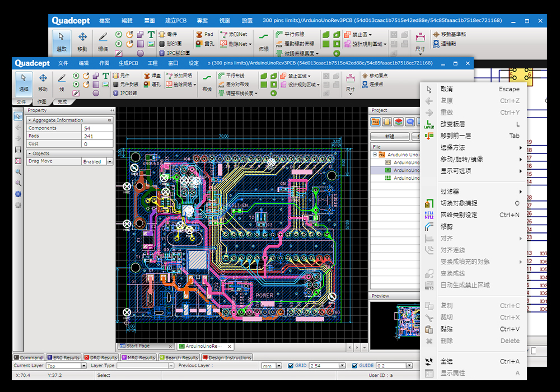Screen dimensions: 560x392
Task: Toggle the GRID checkbox
Action: pyautogui.click(x=291, y=366)
